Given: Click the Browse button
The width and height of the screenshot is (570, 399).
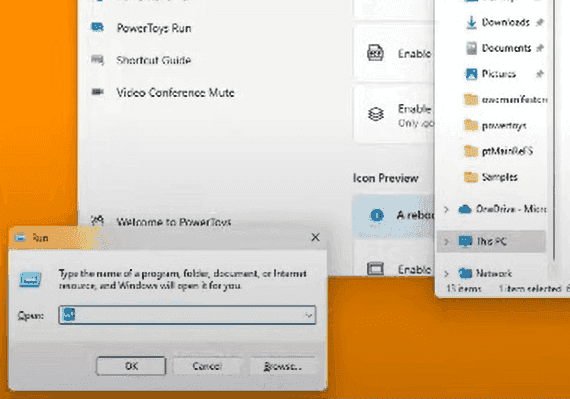Looking at the screenshot, I should [x=283, y=366].
